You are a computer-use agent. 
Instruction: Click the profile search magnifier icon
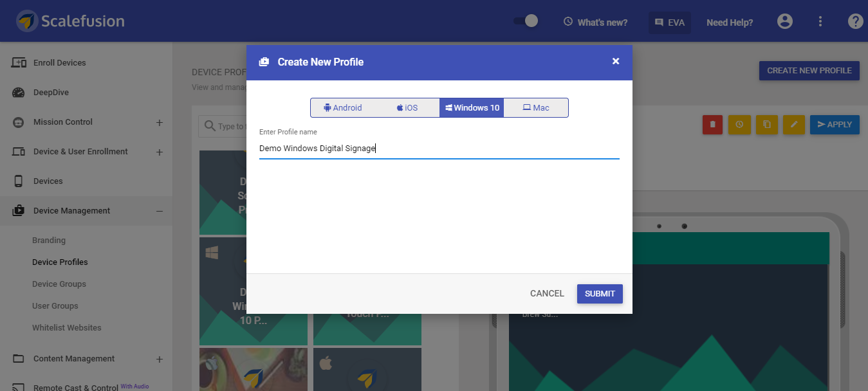click(210, 126)
